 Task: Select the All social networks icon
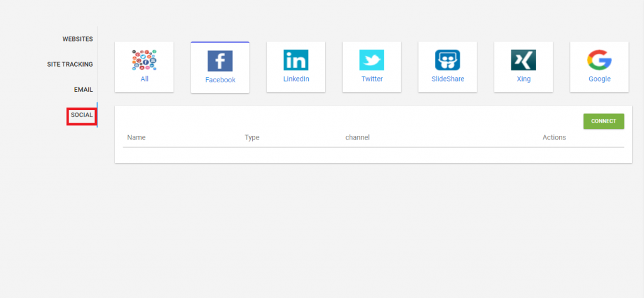144,60
